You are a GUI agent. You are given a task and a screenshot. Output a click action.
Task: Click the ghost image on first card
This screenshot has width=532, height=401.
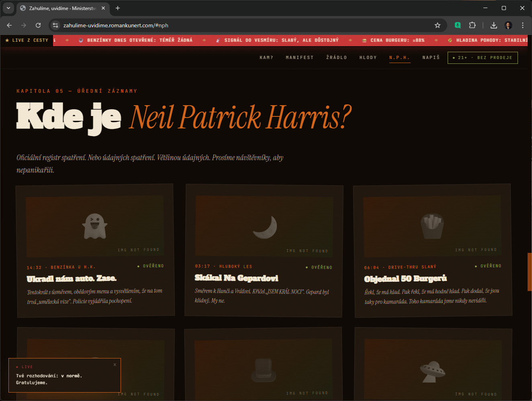(x=95, y=226)
